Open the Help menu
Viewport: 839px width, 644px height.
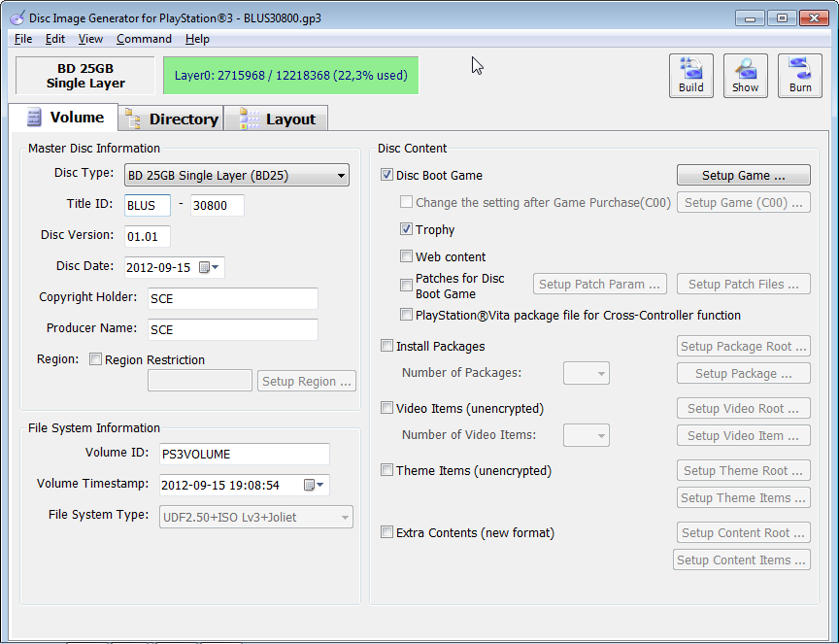[197, 39]
